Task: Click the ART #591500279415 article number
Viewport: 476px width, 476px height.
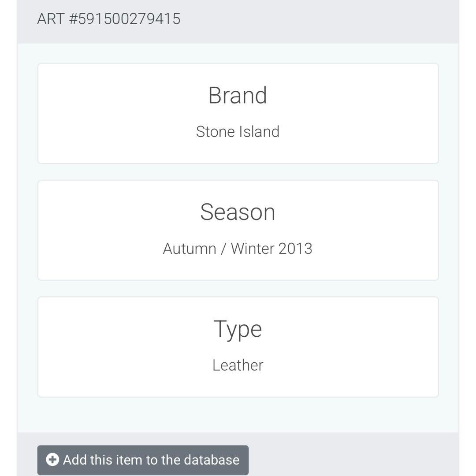Action: point(108,19)
